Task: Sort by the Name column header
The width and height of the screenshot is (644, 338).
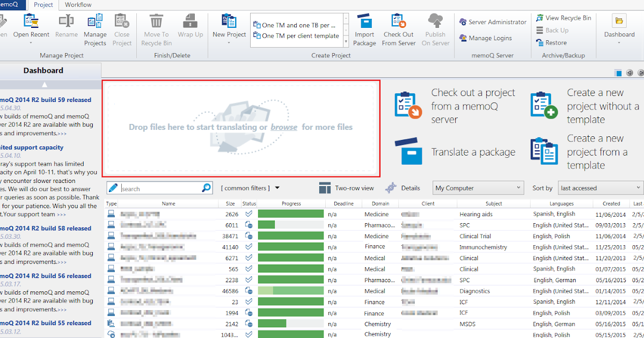Action: 169,204
